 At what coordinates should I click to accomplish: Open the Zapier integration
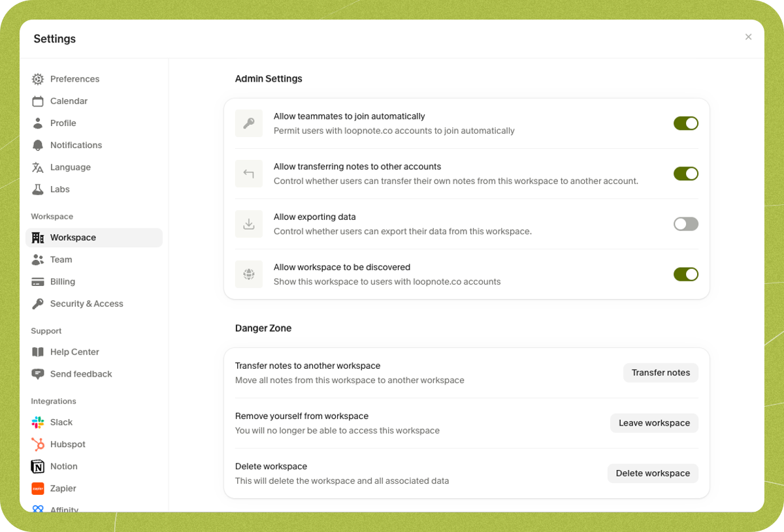pos(62,488)
